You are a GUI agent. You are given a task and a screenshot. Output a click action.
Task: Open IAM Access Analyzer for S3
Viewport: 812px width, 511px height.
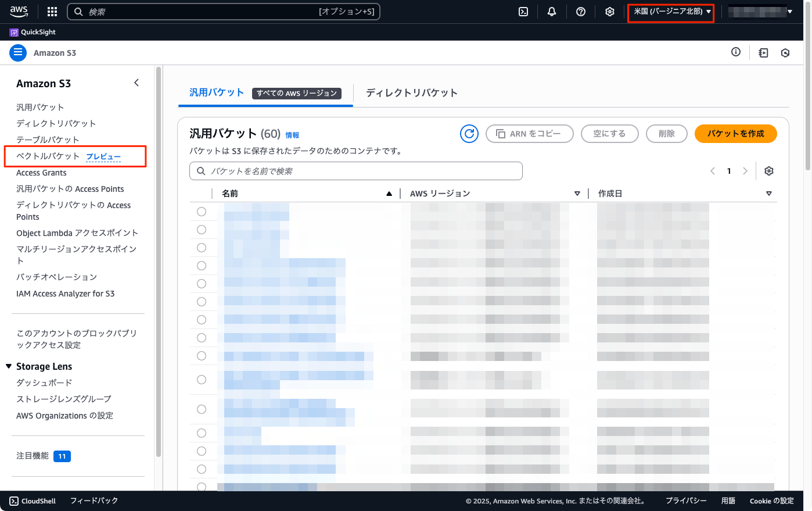point(66,294)
